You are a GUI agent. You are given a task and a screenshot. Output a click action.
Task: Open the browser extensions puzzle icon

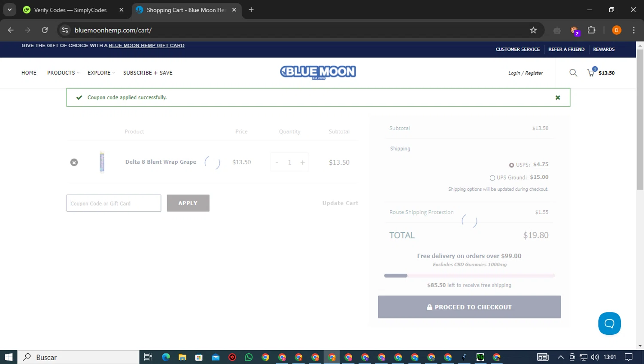click(592, 30)
